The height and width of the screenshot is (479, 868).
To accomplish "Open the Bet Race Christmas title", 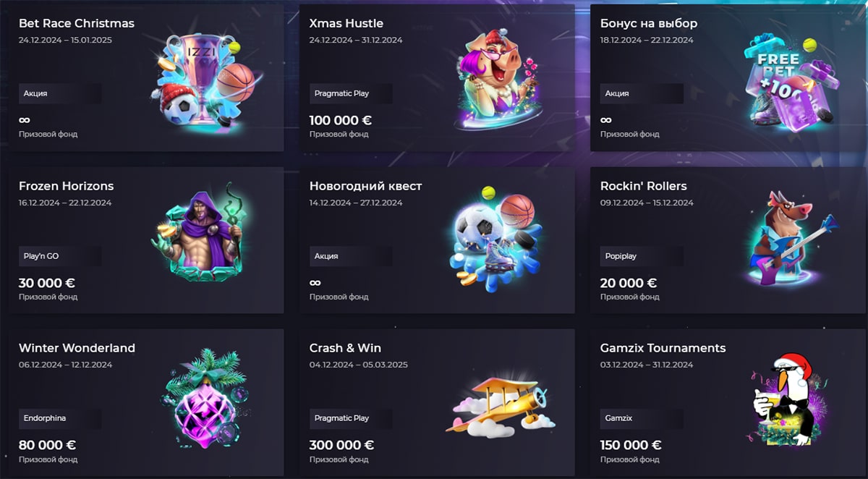I will coord(77,23).
